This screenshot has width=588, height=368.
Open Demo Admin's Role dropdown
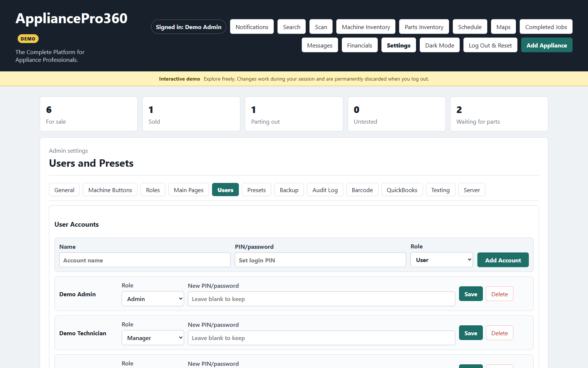(x=153, y=299)
